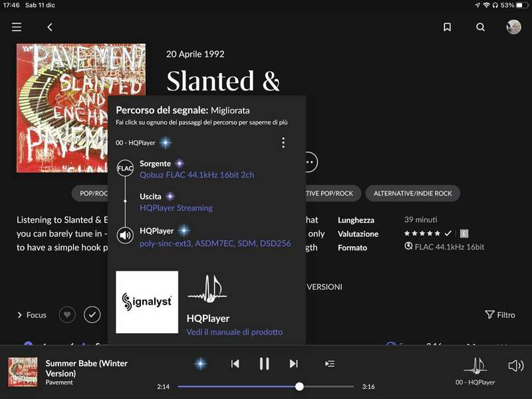
Task: Open the play queue icon
Action: point(329,364)
